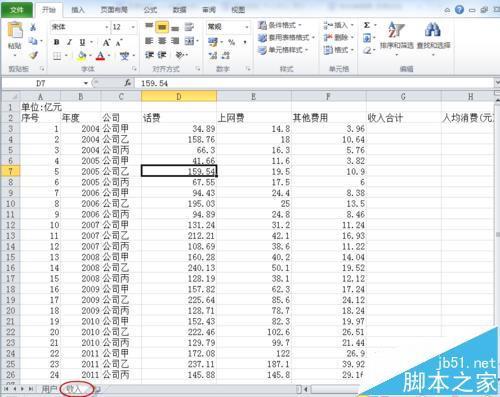Click the font color red A swatch
500x397 pixels.
100,55
